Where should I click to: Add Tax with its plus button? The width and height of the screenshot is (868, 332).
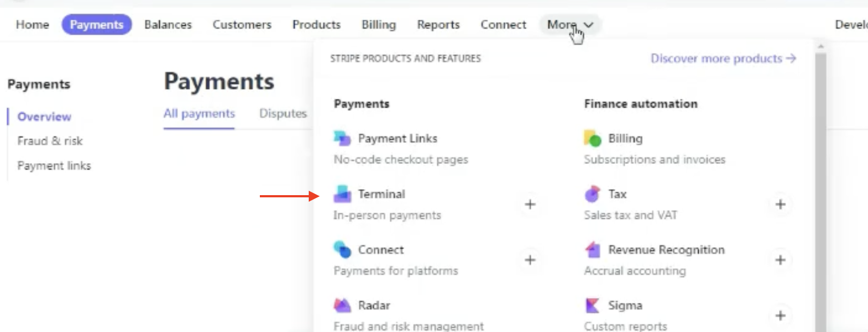pyautogui.click(x=780, y=204)
